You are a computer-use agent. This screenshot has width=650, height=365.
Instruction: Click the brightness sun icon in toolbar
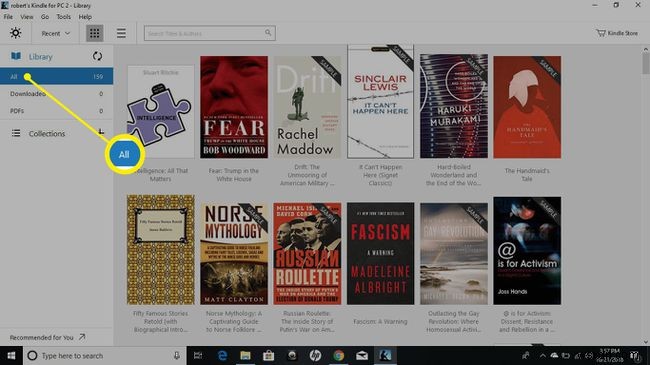point(15,33)
